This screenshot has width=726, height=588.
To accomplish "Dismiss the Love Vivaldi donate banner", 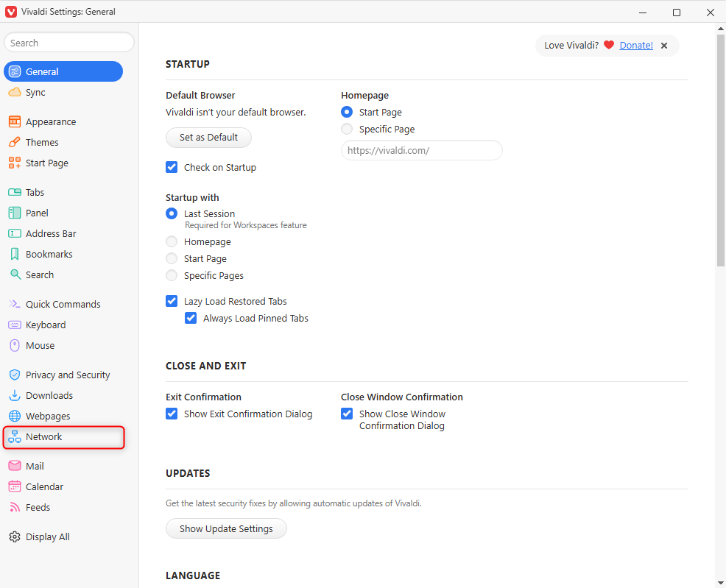I will click(x=664, y=46).
